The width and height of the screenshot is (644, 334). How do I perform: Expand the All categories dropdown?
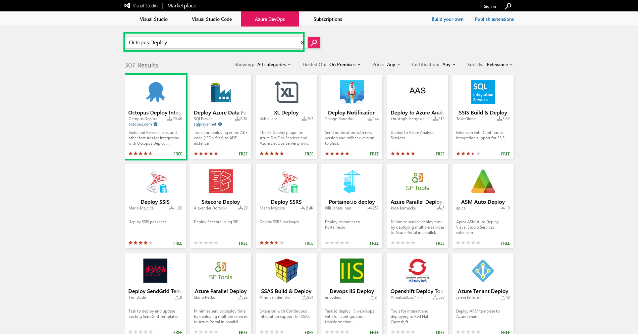point(274,64)
